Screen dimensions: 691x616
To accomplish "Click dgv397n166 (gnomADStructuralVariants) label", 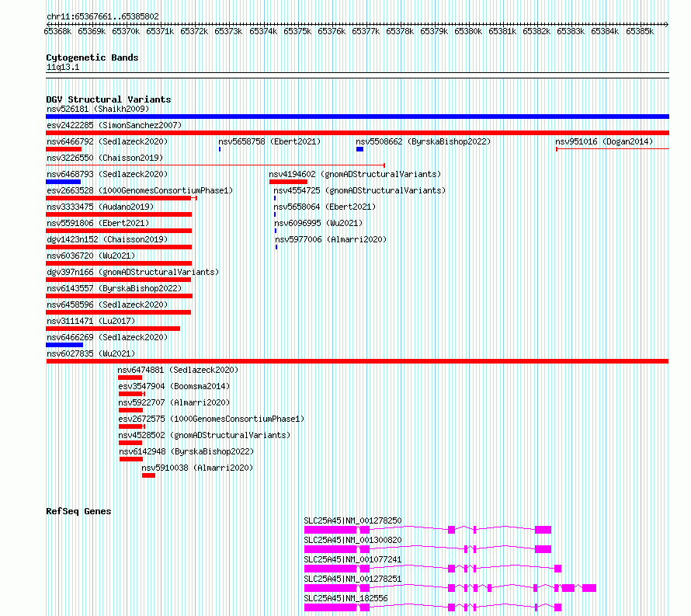I will coord(133,272).
